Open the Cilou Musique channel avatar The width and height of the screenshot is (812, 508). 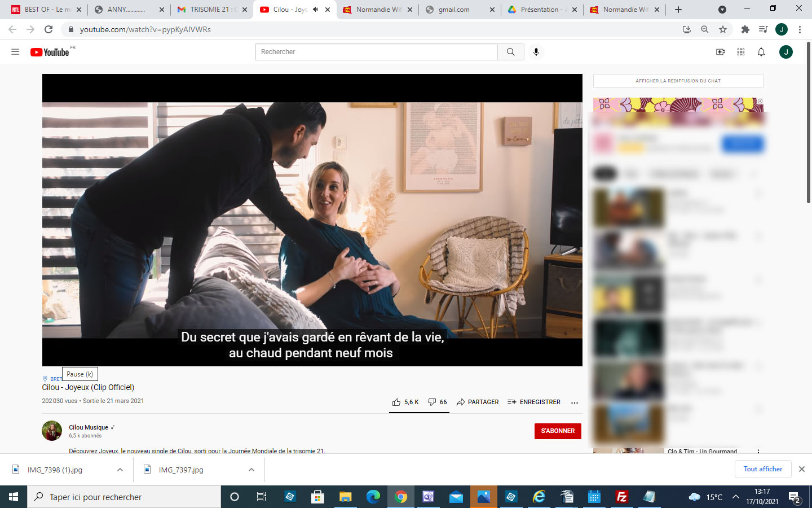[52, 431]
